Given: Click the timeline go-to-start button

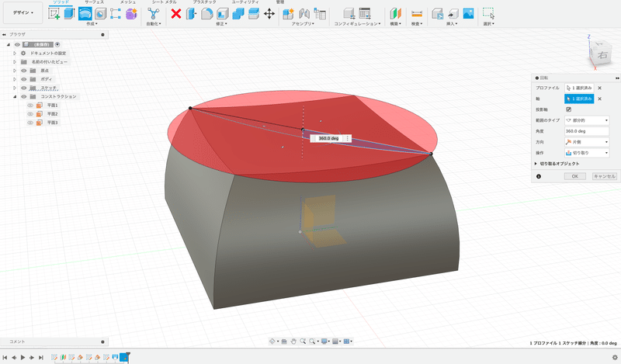Looking at the screenshot, I should pos(5,357).
